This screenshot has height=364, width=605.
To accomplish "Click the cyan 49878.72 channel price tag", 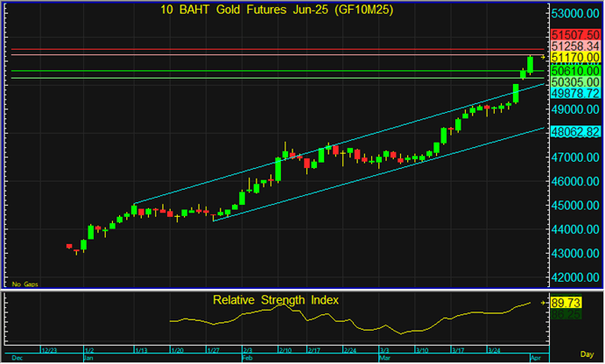I will point(575,93).
